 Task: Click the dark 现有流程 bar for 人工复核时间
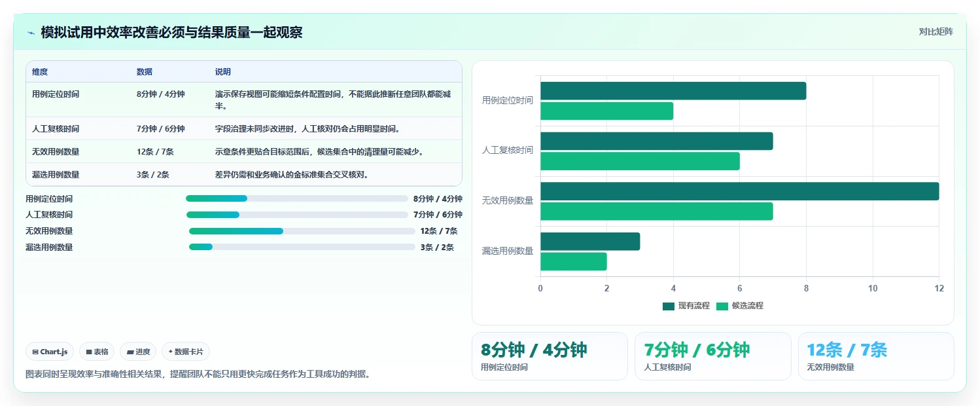(656, 141)
